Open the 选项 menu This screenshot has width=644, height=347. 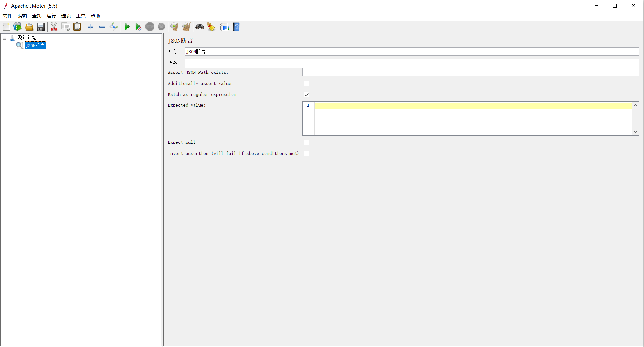(66, 16)
